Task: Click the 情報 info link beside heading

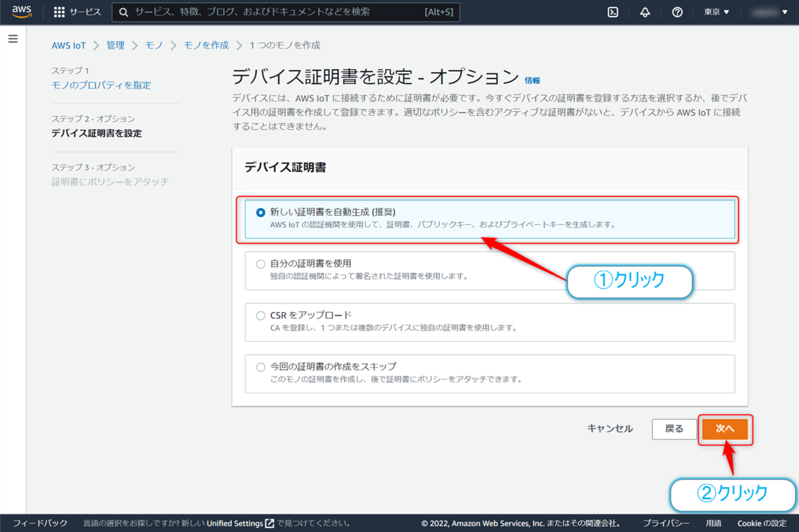Action: coord(533,80)
